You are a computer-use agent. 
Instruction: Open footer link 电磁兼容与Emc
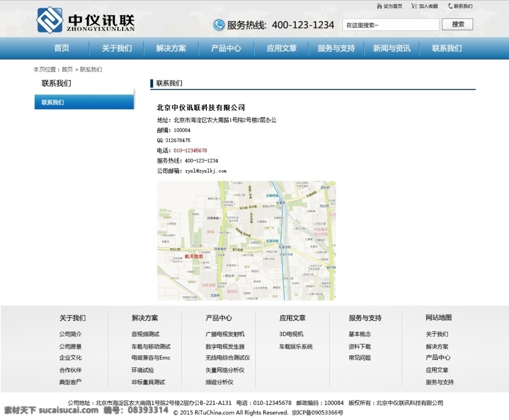coord(151,358)
